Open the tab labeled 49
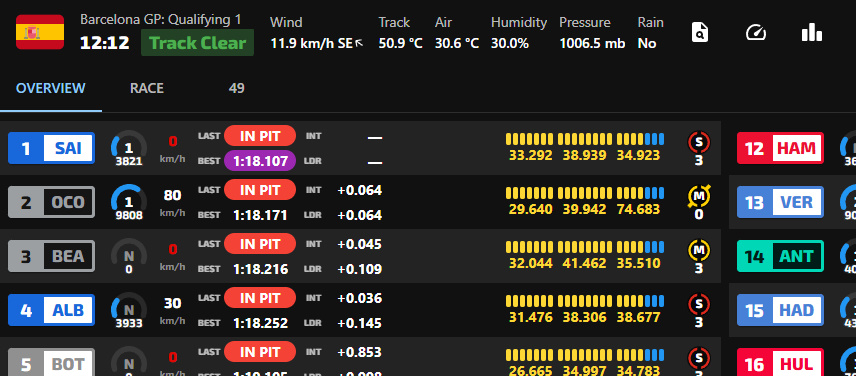This screenshot has width=856, height=376. click(x=236, y=88)
